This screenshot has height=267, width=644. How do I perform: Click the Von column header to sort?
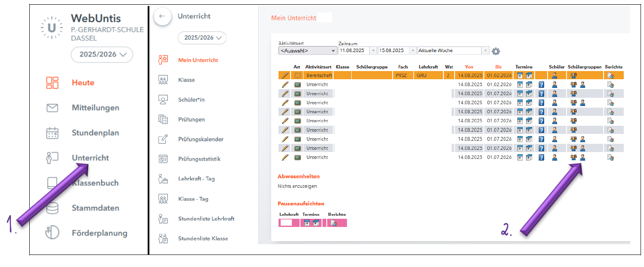pyautogui.click(x=469, y=67)
